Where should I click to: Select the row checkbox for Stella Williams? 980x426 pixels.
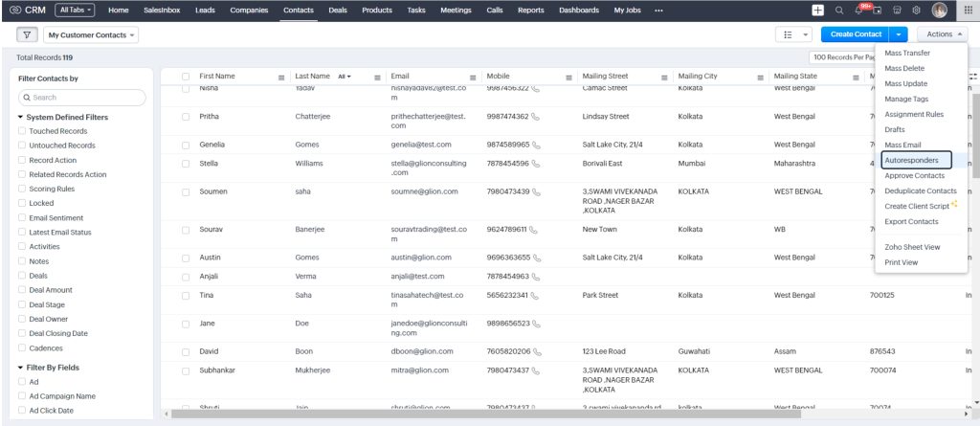[186, 164]
